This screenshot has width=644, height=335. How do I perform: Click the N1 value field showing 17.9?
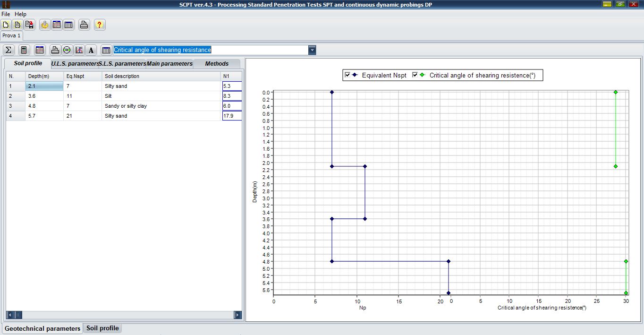(x=232, y=116)
